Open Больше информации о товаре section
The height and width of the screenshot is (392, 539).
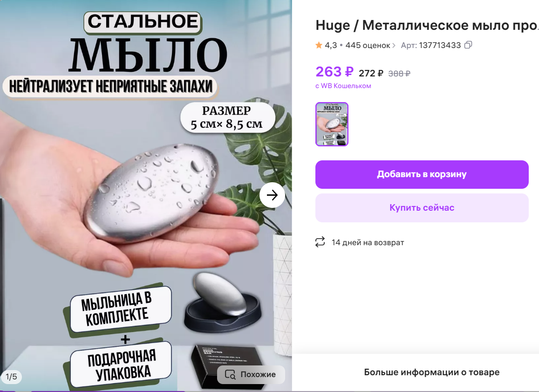pos(431,372)
